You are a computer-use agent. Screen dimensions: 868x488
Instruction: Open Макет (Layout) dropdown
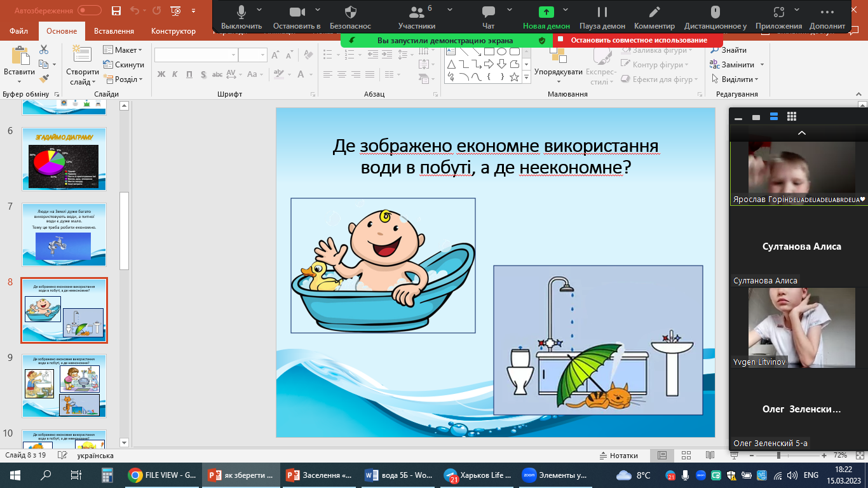pos(123,50)
